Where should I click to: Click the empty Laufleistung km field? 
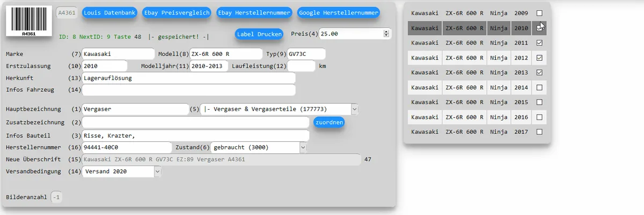pyautogui.click(x=301, y=66)
